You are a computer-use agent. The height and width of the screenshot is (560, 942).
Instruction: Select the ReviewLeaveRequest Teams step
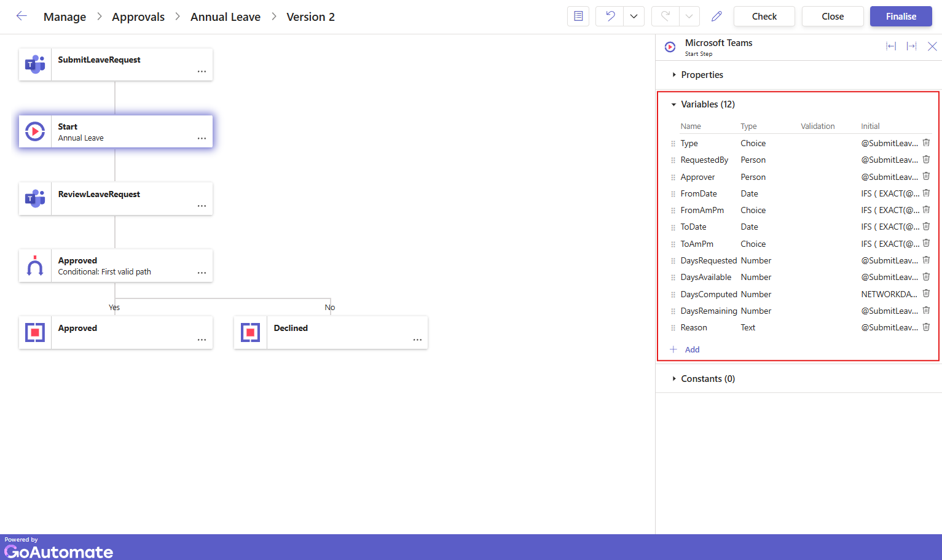(x=116, y=198)
